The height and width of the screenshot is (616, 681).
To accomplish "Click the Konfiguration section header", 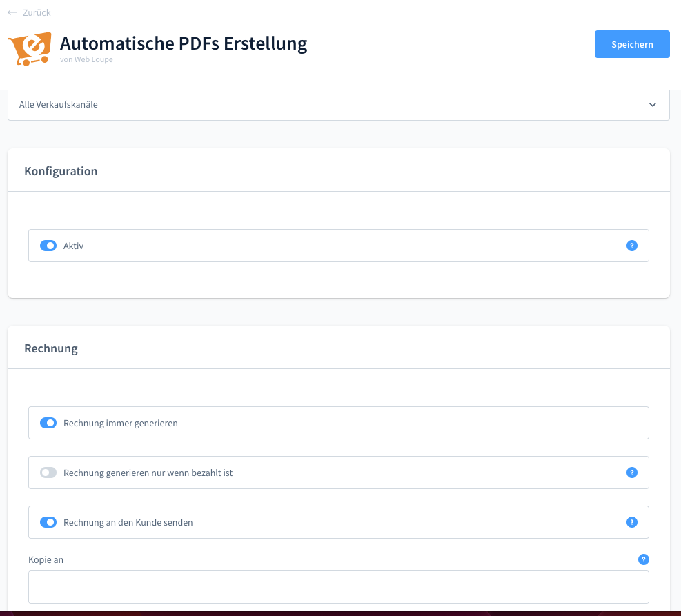I will [61, 171].
